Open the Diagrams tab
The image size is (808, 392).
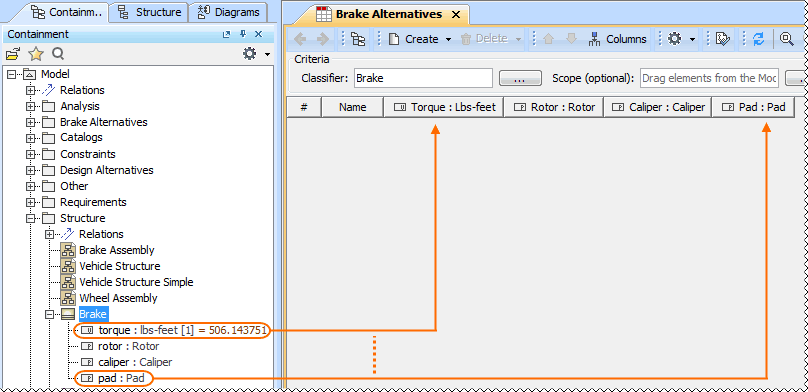point(228,12)
